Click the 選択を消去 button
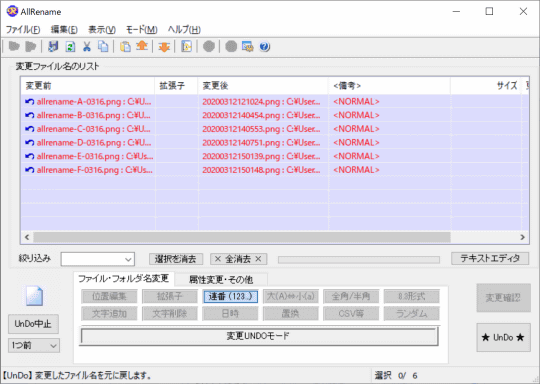Viewport: 540px width, 384px height. (176, 259)
